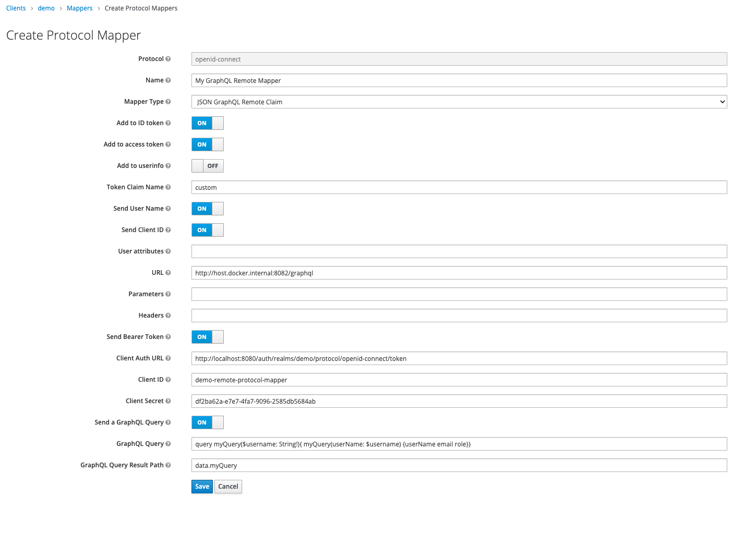Click the Parameters help icon
Viewport: 756px width, 545px height.
[x=168, y=294]
